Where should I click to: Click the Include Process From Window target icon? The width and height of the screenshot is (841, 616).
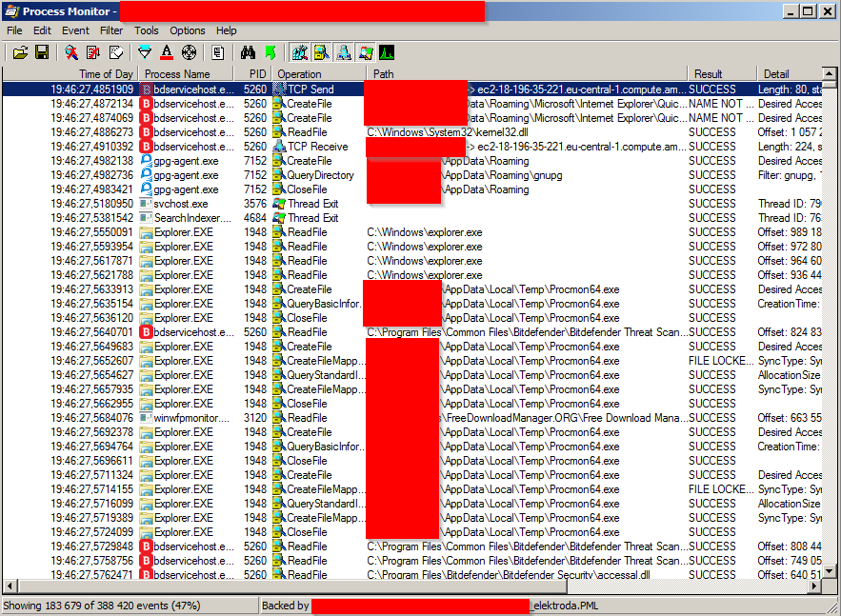click(189, 52)
